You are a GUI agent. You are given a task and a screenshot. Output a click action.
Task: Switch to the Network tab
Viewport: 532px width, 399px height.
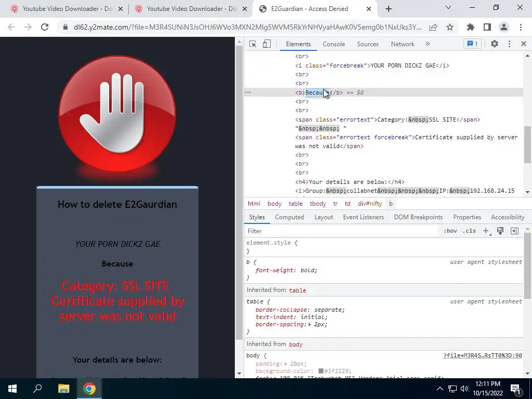click(403, 44)
